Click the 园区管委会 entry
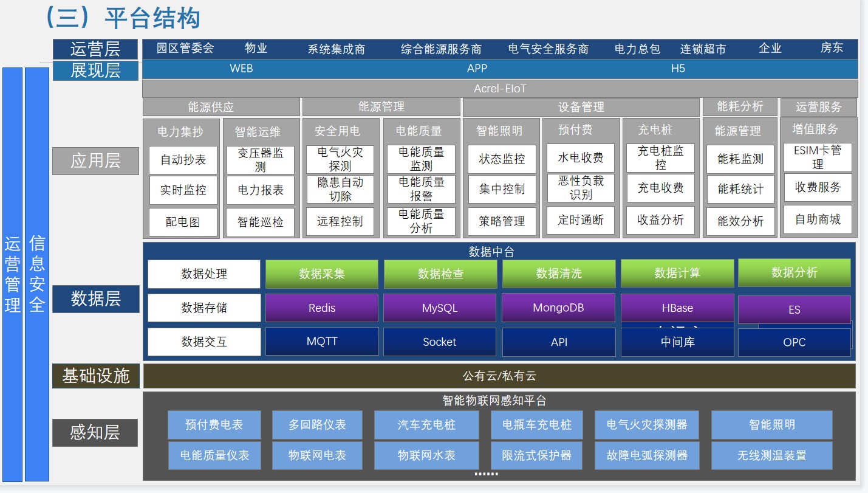The image size is (868, 493). [185, 49]
